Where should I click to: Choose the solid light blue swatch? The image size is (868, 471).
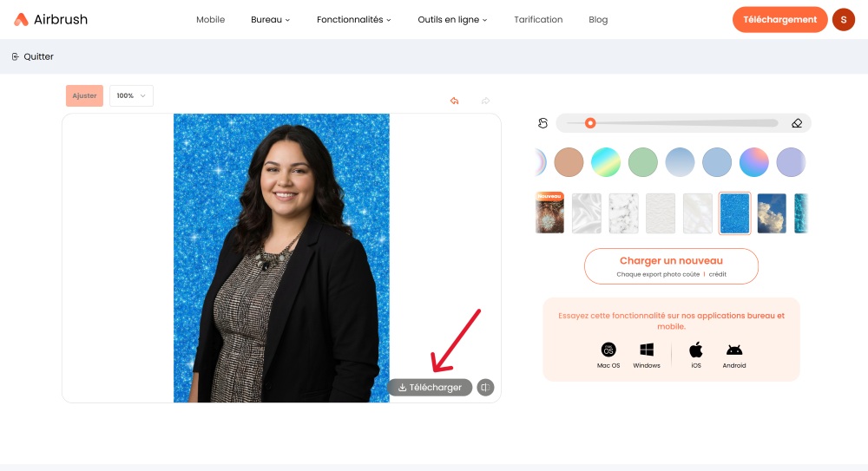717,162
